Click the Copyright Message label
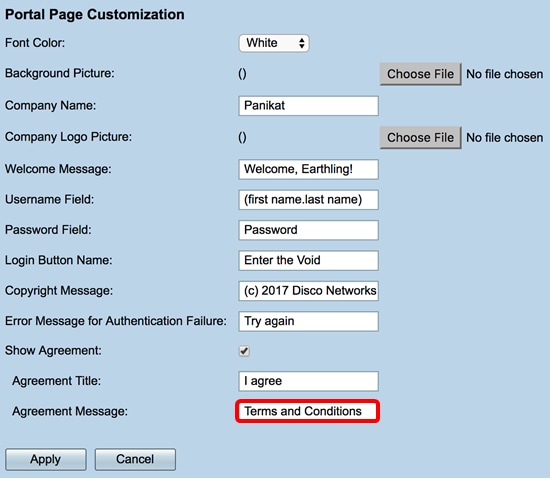The width and height of the screenshot is (550, 479). pos(59,291)
